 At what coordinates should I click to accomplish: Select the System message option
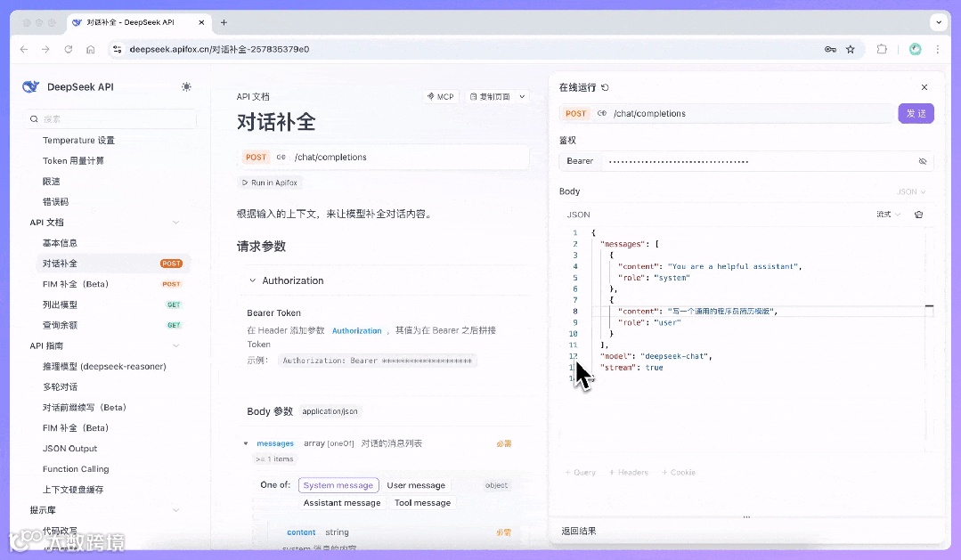pyautogui.click(x=338, y=485)
